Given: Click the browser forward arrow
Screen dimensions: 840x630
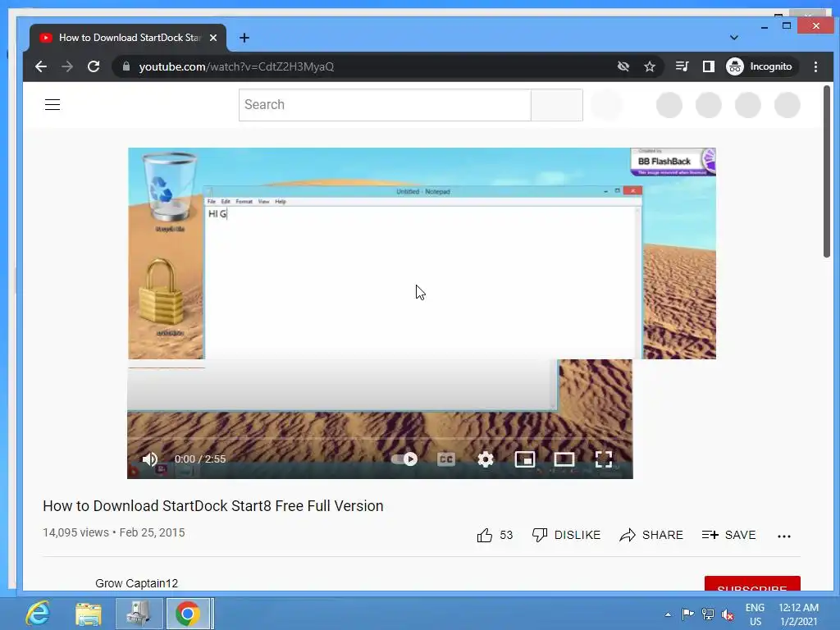Looking at the screenshot, I should [x=67, y=66].
